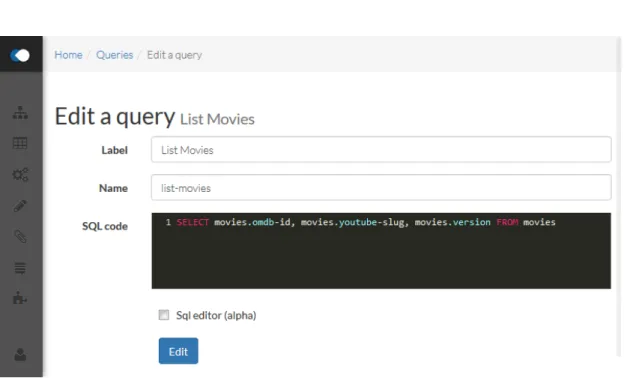Open the table grid sidebar icon
Image resolution: width=624 pixels, height=378 pixels.
pos(20,143)
